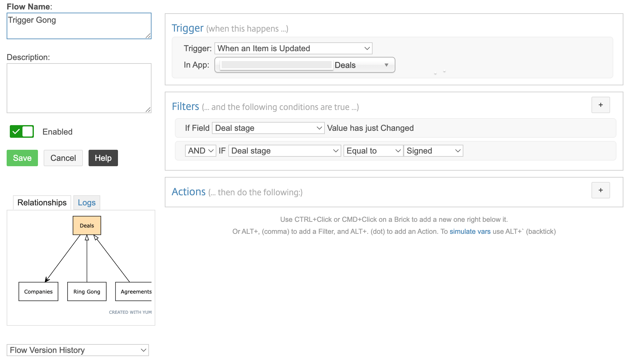The width and height of the screenshot is (637, 364).
Task: Click the Description text area
Action: (79, 88)
